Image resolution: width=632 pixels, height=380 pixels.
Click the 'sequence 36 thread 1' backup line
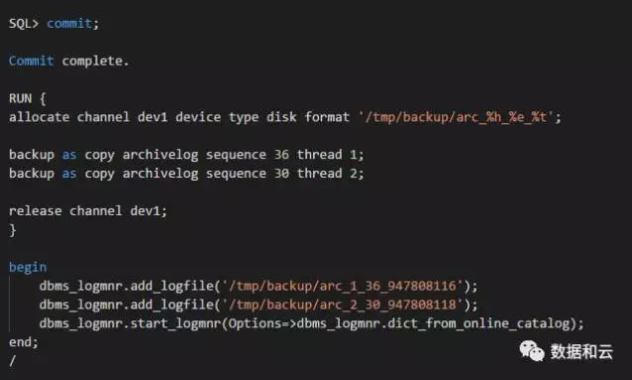click(186, 155)
